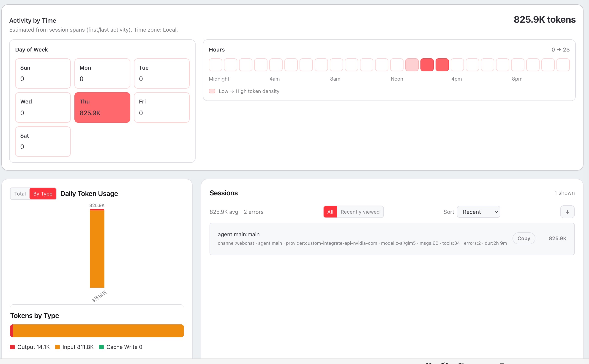This screenshot has width=589, height=364.
Task: Select the Fri day tile
Action: coord(162,107)
